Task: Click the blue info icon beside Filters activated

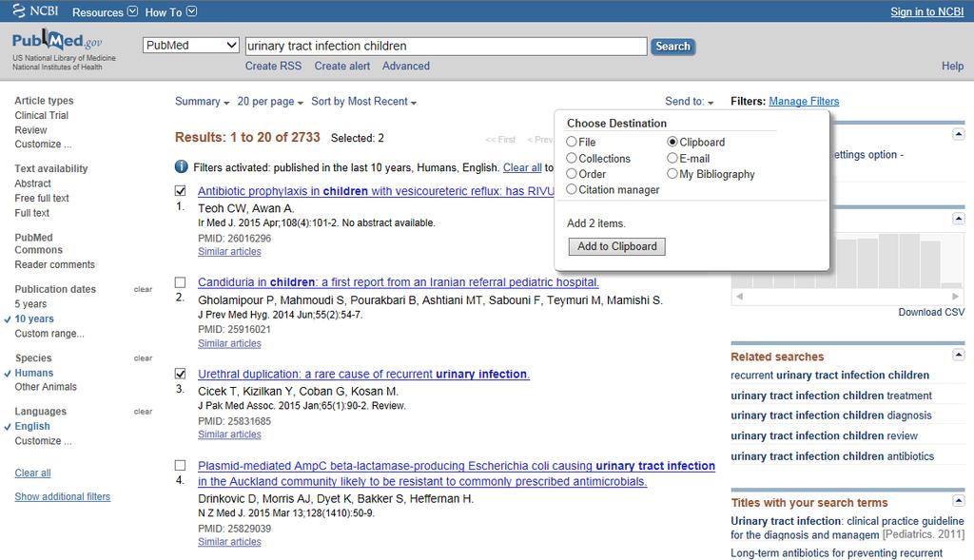Action: (x=182, y=166)
